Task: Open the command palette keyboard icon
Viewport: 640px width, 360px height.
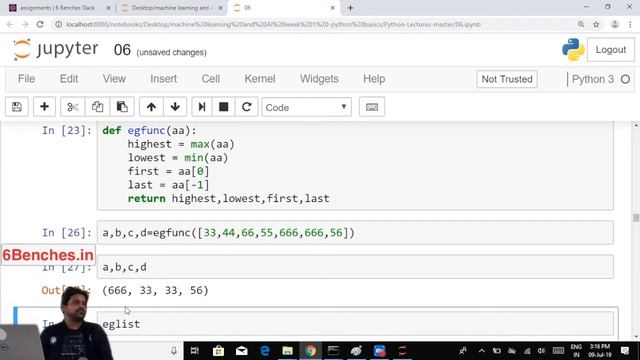Action: click(x=371, y=107)
